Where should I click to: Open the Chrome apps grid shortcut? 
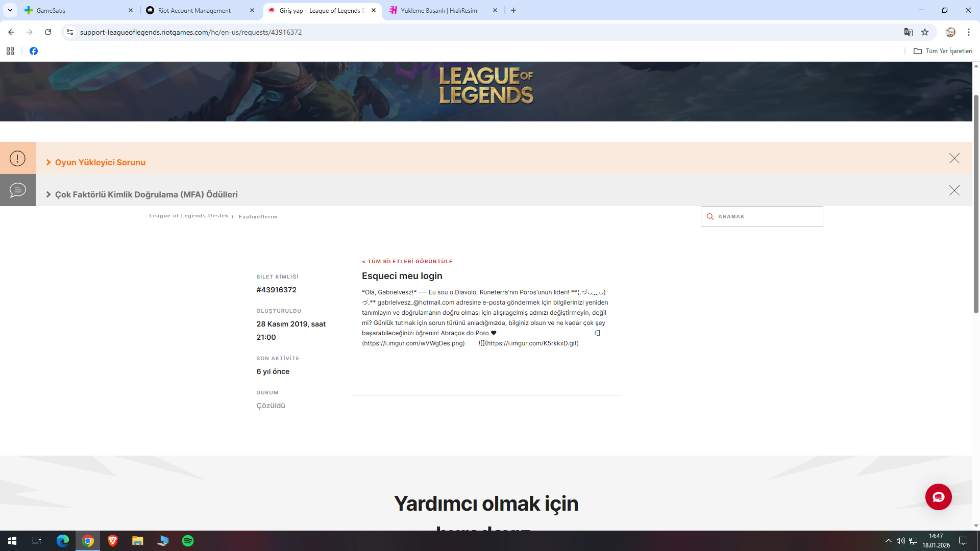pyautogui.click(x=10, y=51)
